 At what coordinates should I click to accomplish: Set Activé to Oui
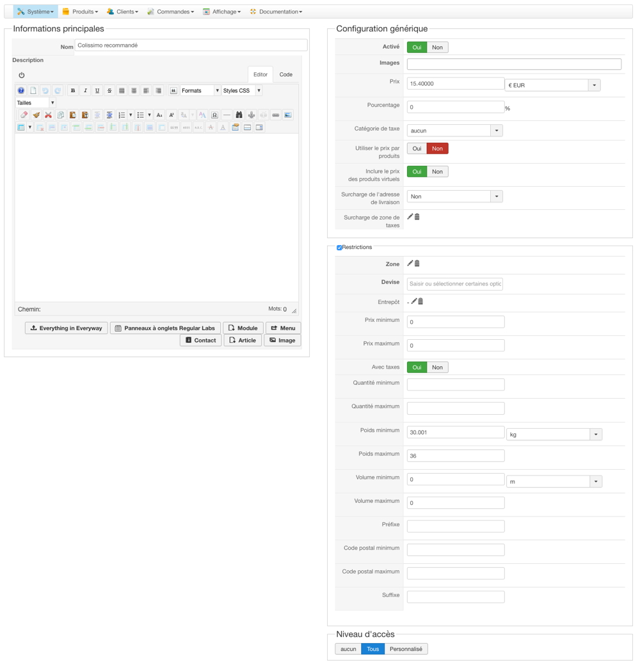pyautogui.click(x=417, y=47)
